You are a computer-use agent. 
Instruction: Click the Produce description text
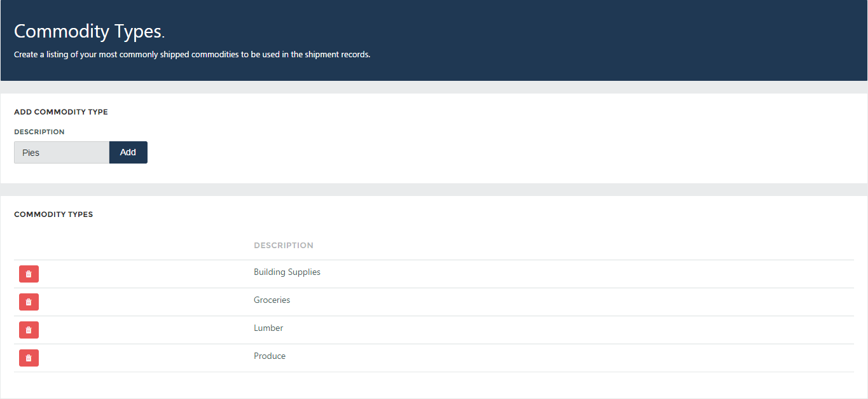tap(270, 356)
